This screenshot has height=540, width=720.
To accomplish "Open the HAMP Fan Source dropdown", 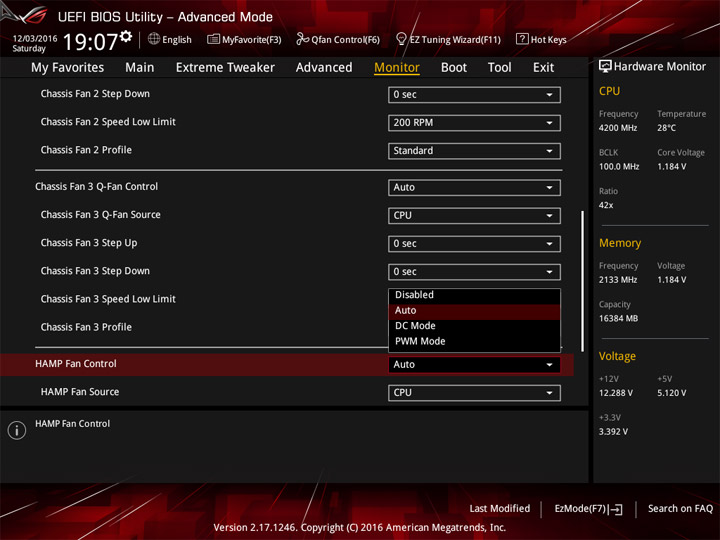I will coord(474,393).
